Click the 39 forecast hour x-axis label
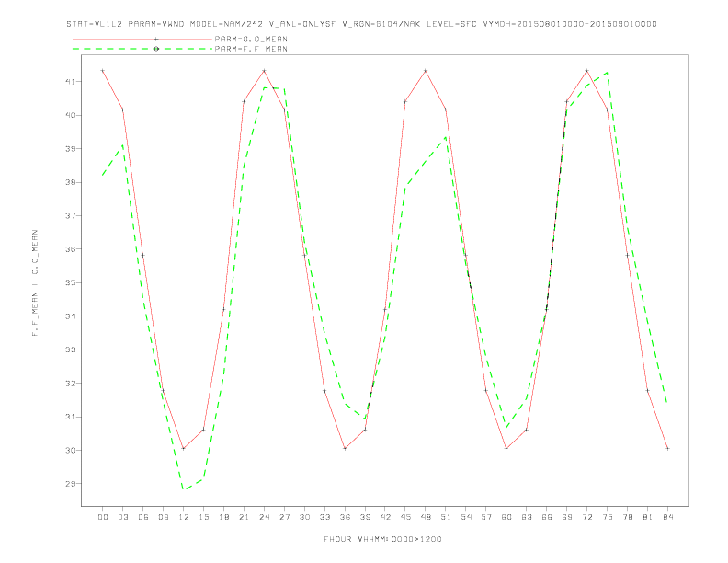728x563 pixels. click(x=365, y=517)
